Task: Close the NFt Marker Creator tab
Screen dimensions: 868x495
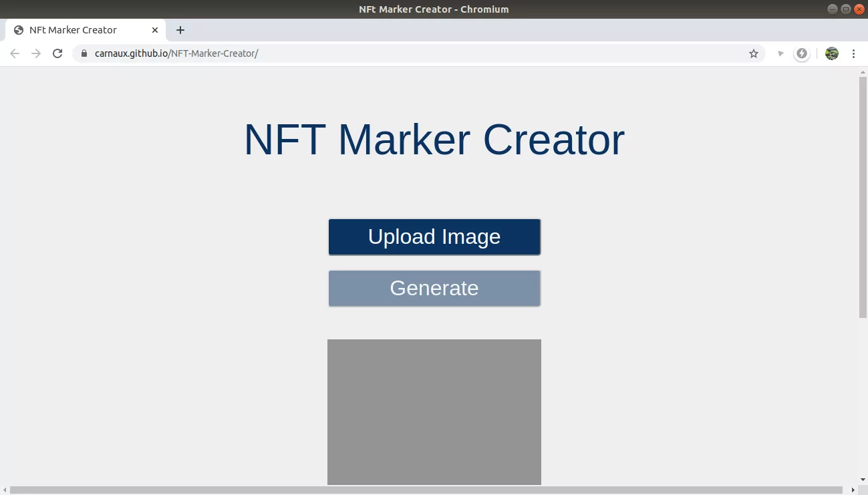Action: click(x=155, y=30)
